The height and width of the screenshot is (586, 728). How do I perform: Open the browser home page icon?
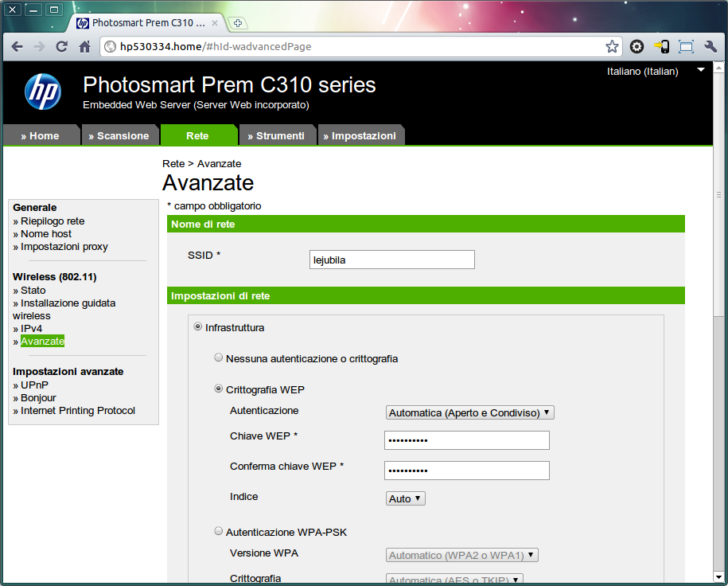[x=84, y=46]
